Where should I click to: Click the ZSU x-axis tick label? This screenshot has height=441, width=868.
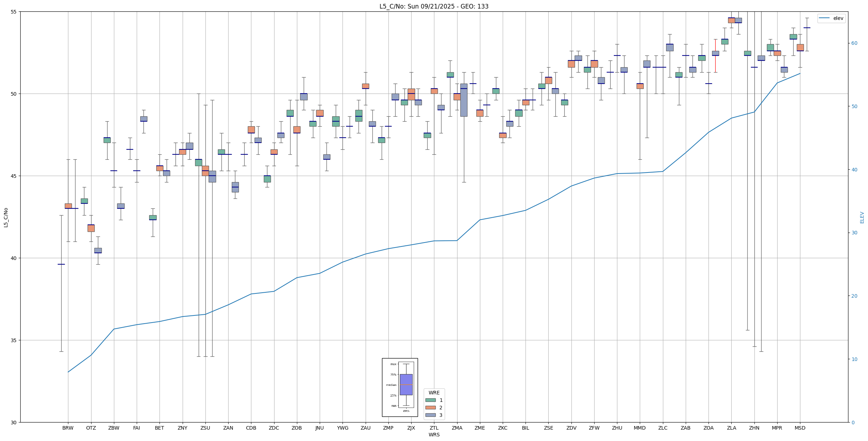coord(205,428)
